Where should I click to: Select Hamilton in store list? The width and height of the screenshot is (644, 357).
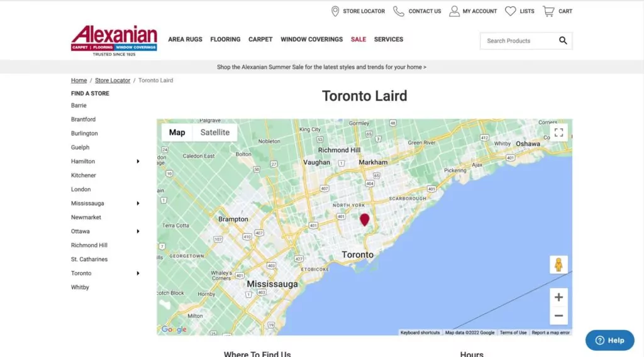83,162
